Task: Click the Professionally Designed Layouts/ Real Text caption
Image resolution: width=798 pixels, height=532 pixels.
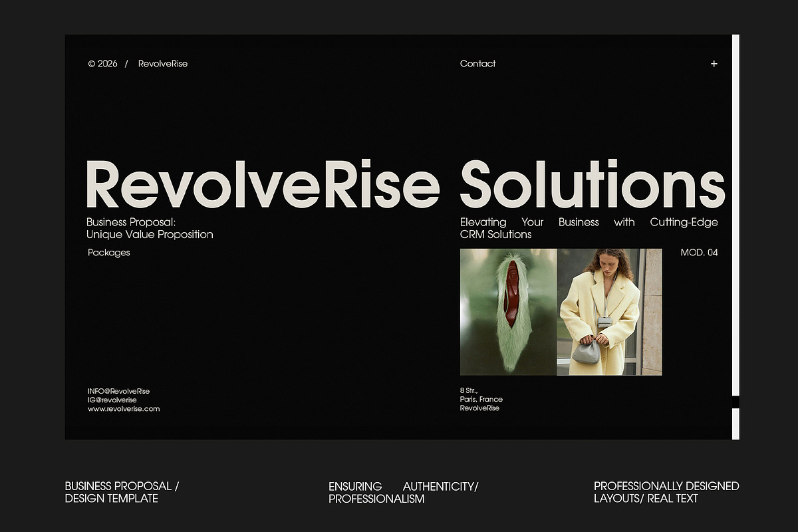Action: coord(666,492)
